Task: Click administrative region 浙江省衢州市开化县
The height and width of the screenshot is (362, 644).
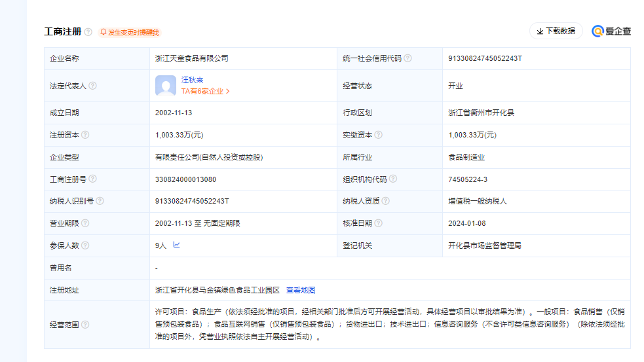Action: tap(481, 113)
